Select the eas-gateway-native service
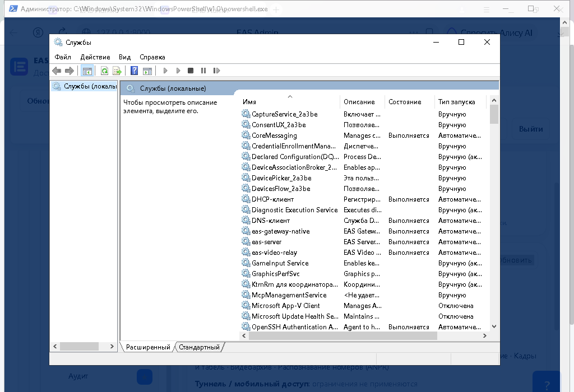The width and height of the screenshot is (574, 392). (x=280, y=231)
